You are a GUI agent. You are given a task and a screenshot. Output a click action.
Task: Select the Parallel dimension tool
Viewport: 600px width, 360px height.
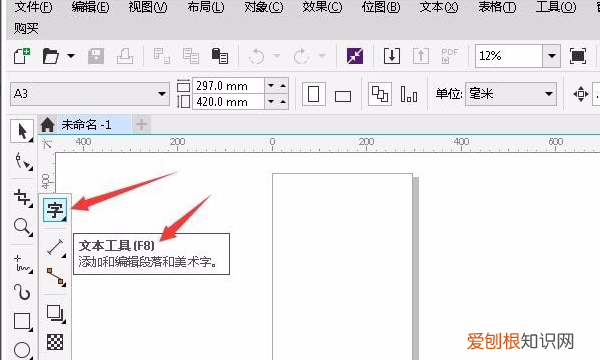coord(56,247)
